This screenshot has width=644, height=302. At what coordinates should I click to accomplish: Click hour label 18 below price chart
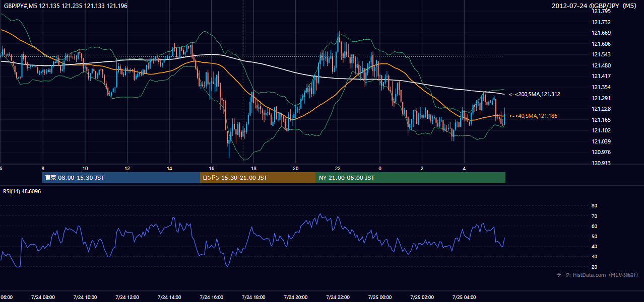253,168
